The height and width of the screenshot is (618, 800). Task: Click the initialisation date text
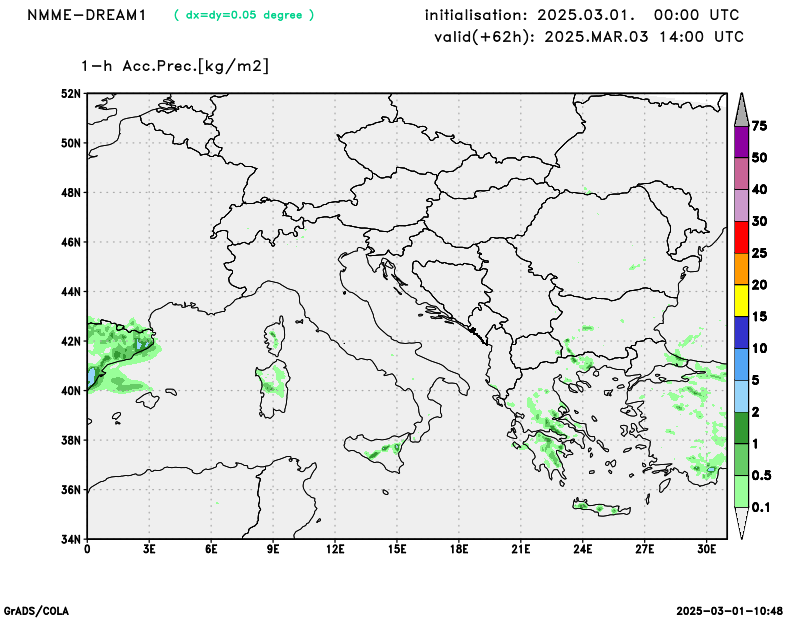point(582,15)
